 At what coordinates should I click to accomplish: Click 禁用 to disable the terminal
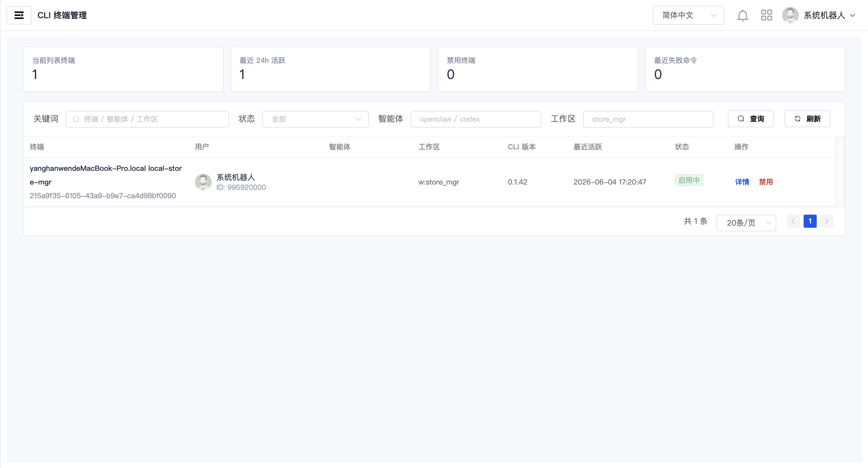coord(765,182)
